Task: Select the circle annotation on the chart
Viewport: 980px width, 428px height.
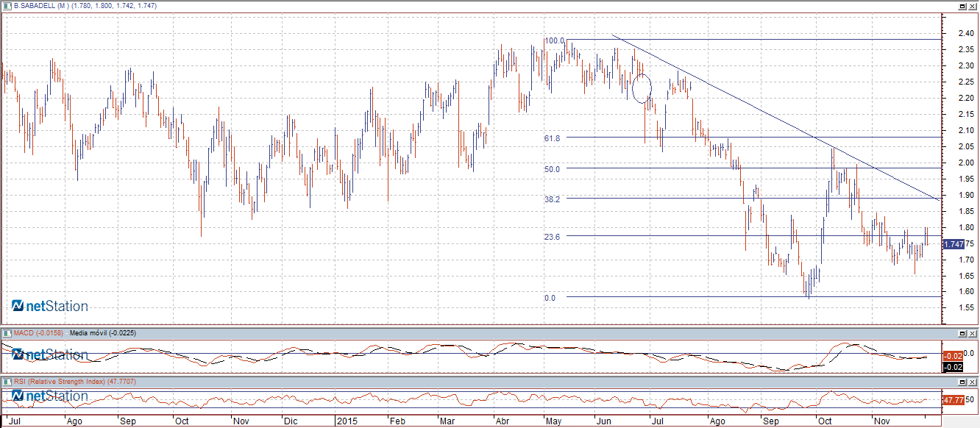Action: 642,88
